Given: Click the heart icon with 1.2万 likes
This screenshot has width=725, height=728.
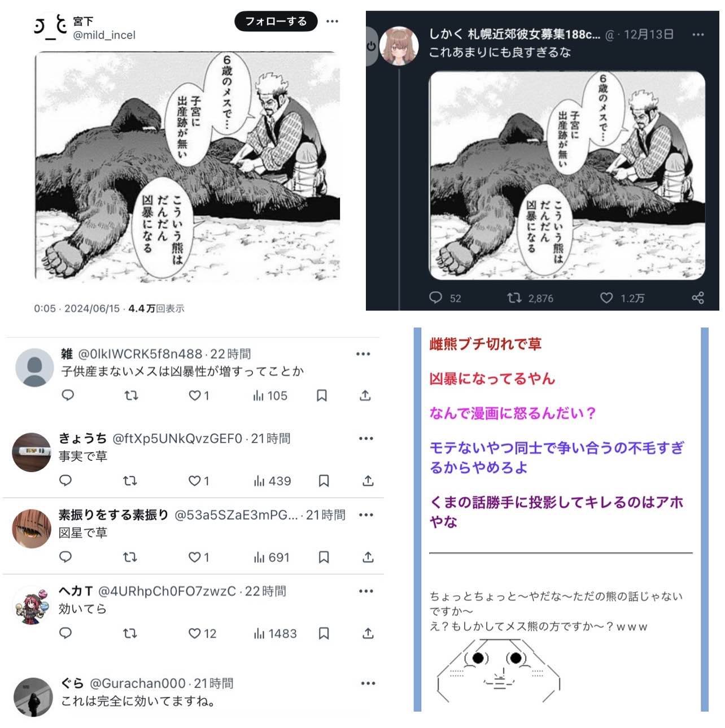Looking at the screenshot, I should (606, 298).
